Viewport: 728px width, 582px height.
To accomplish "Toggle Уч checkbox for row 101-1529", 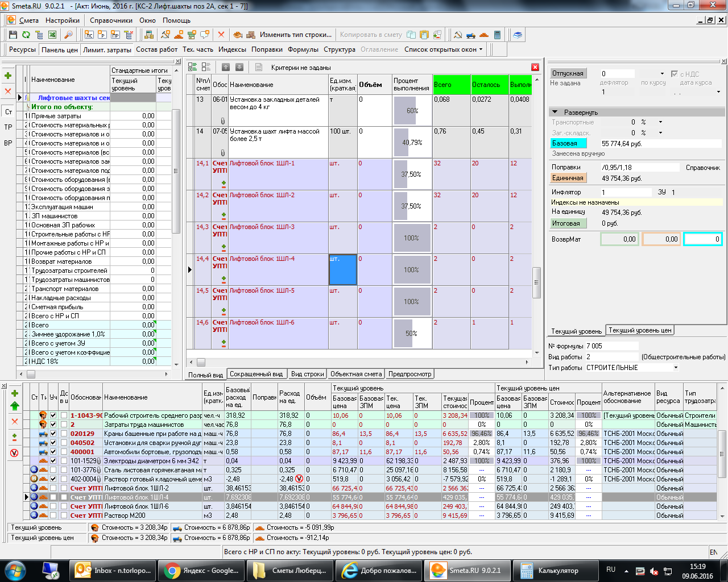I will [53, 461].
